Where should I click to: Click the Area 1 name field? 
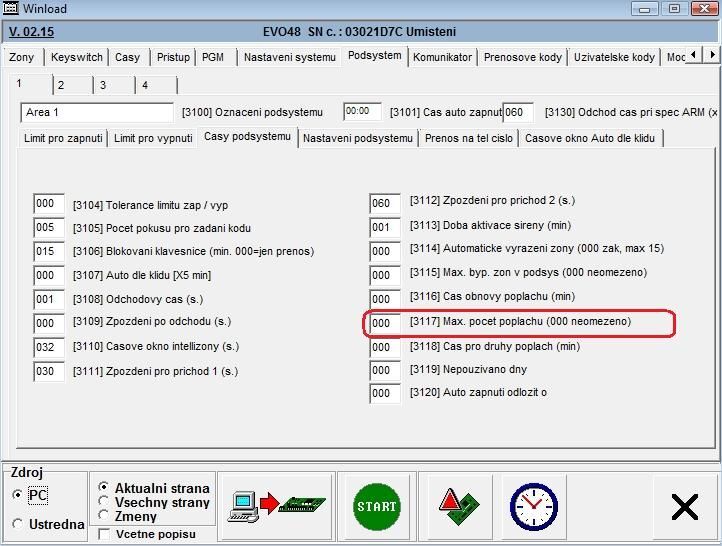click(x=96, y=113)
